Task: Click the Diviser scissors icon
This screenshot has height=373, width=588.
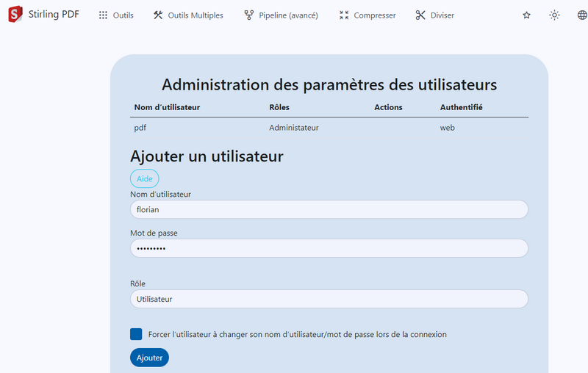Action: 420,15
